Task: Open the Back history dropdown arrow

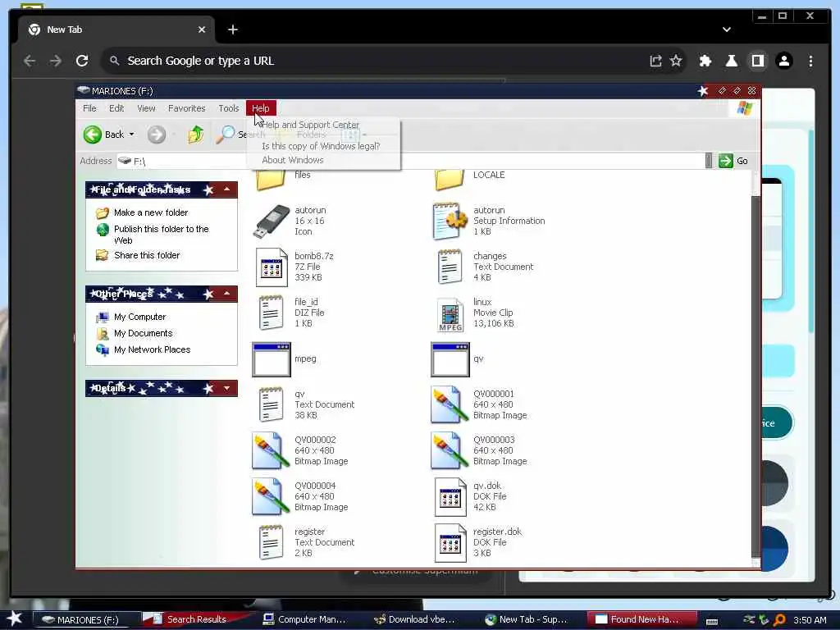Action: 132,135
